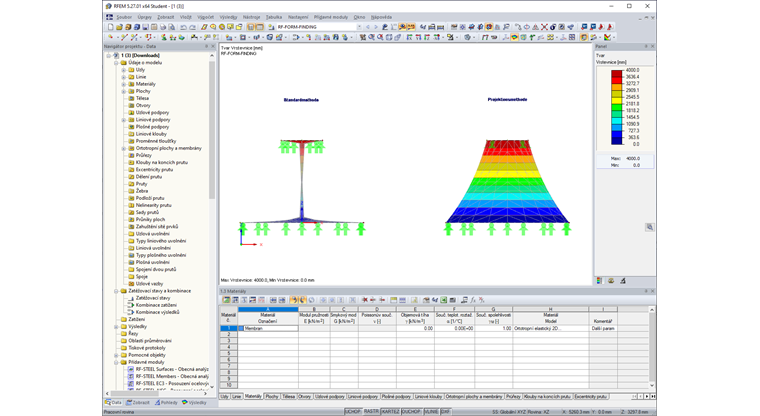Viewport: 760px width, 416px height.
Task: Switch to the Plochy table tab
Action: (x=272, y=397)
